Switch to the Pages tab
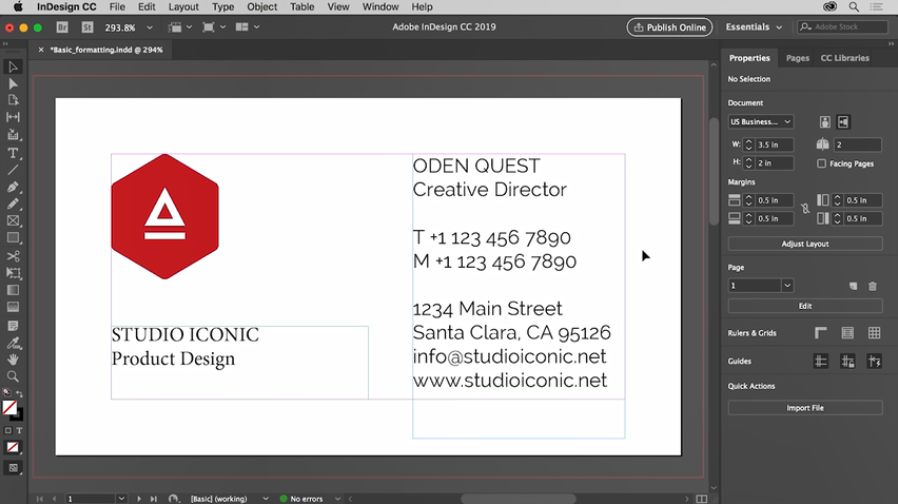The height and width of the screenshot is (504, 898). [797, 58]
